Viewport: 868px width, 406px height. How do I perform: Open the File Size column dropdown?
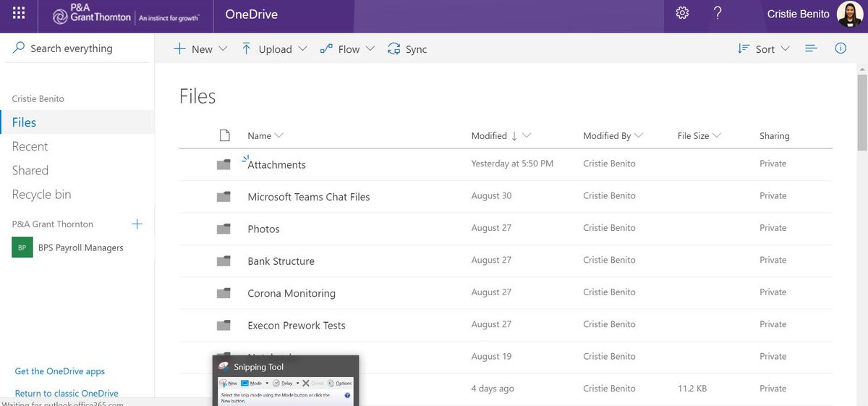717,135
